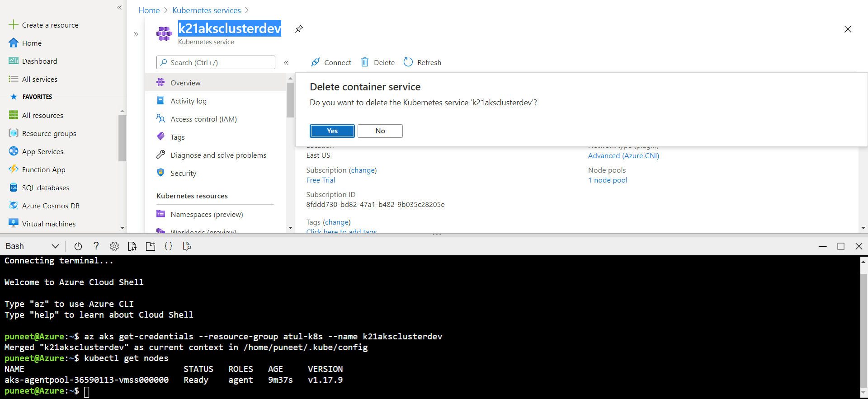
Task: Click the Refresh toolbar icon
Action: coord(408,62)
